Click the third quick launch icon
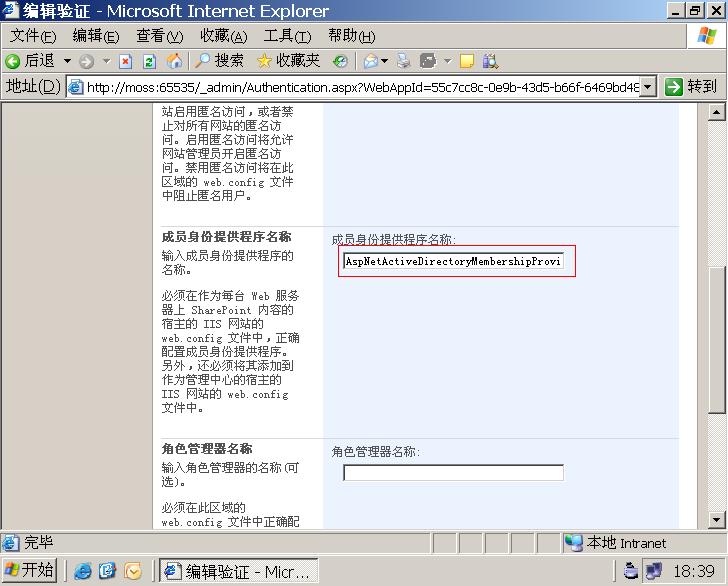Viewport: 728px width, 586px height. tap(133, 571)
